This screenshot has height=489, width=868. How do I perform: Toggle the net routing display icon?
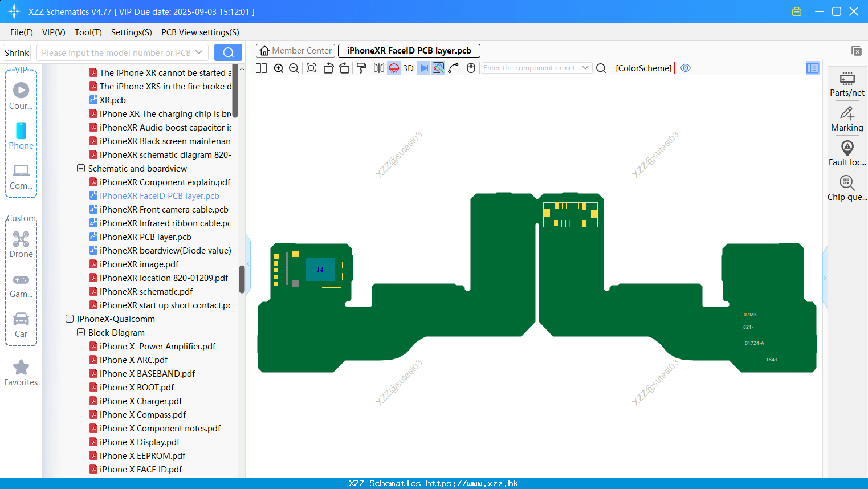coord(438,68)
